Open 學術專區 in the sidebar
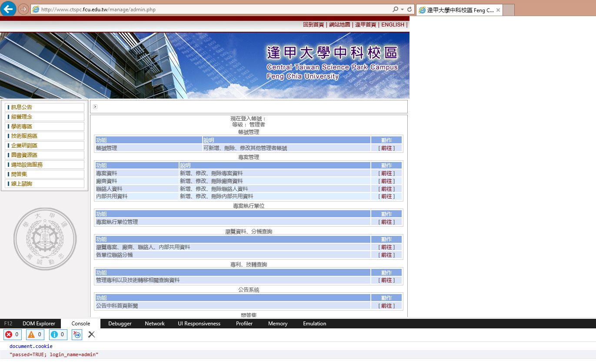This screenshot has width=596, height=364. coord(44,126)
